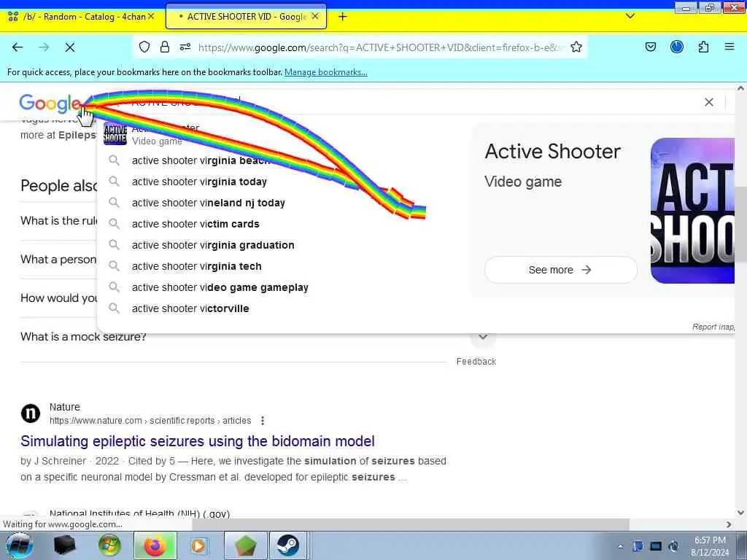This screenshot has height=560, width=747.
Task: Open 'Simulating epileptic seizures using the bidomain model'
Action: (x=197, y=441)
